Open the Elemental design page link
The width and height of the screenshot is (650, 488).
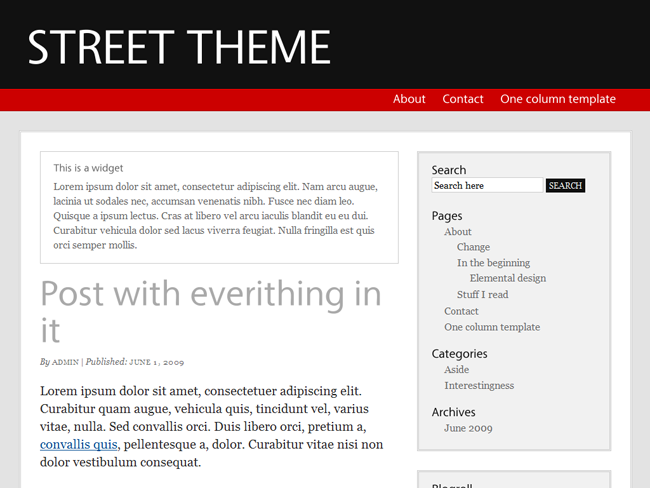(507, 278)
